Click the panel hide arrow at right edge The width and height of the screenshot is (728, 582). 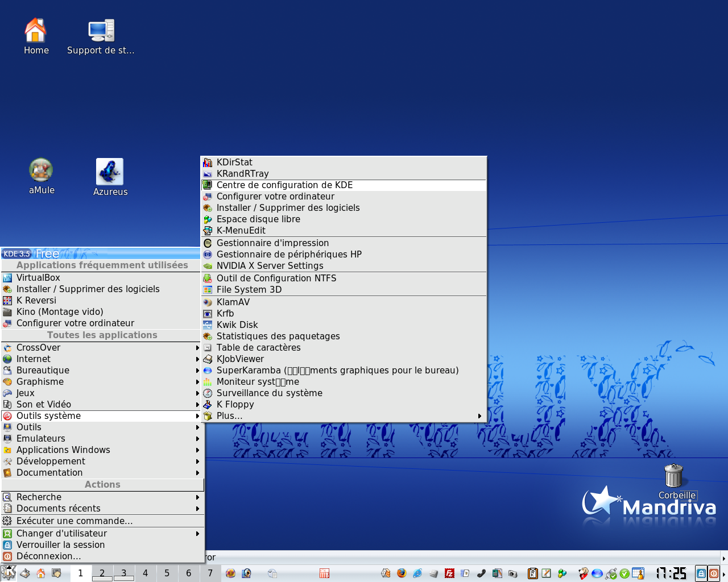[x=724, y=573]
